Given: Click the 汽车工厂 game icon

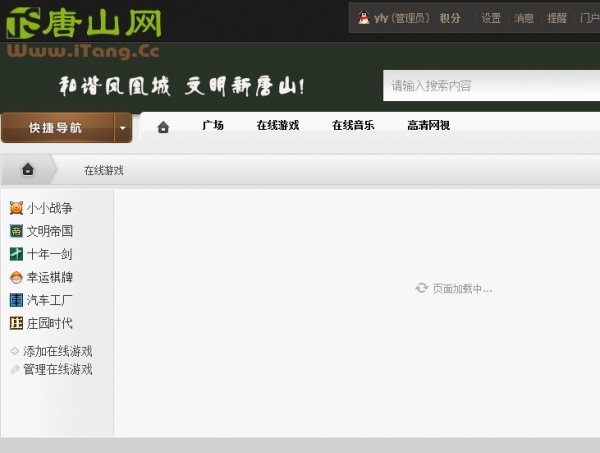Looking at the screenshot, I should pyautogui.click(x=16, y=300).
